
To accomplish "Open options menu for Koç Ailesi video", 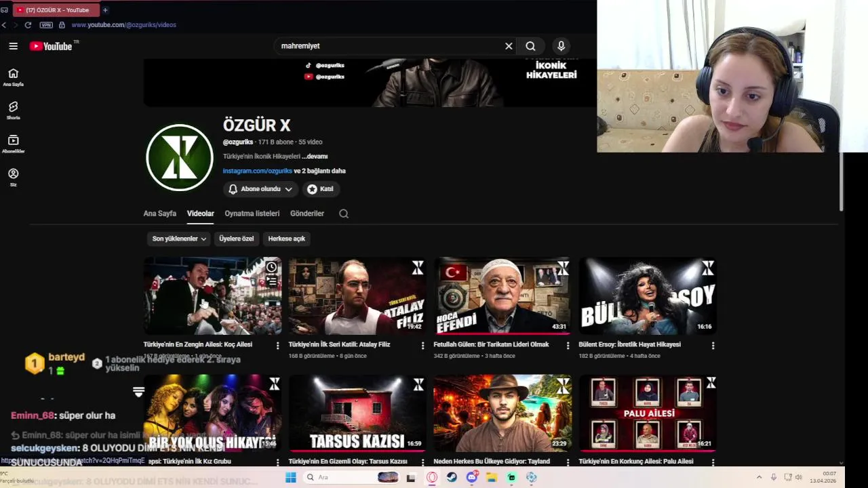I will [x=277, y=345].
